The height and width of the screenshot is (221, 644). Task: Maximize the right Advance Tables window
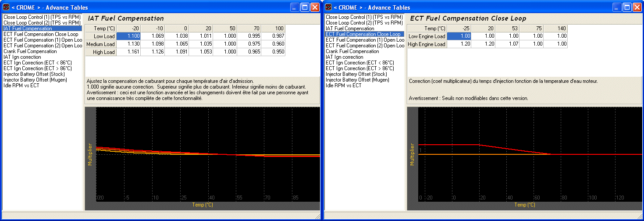tap(626, 7)
